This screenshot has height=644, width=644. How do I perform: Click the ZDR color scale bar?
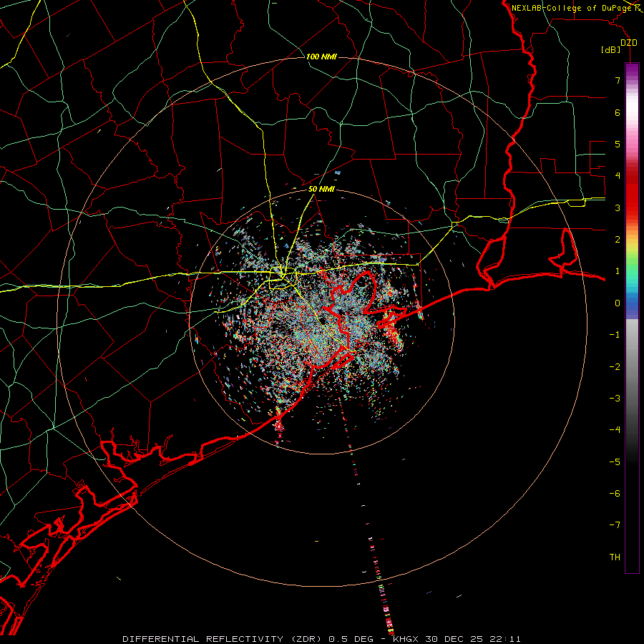click(x=632, y=318)
